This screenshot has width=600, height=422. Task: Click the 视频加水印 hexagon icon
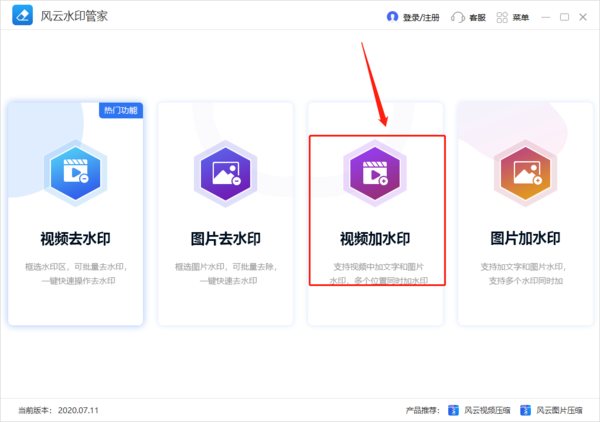tap(375, 173)
